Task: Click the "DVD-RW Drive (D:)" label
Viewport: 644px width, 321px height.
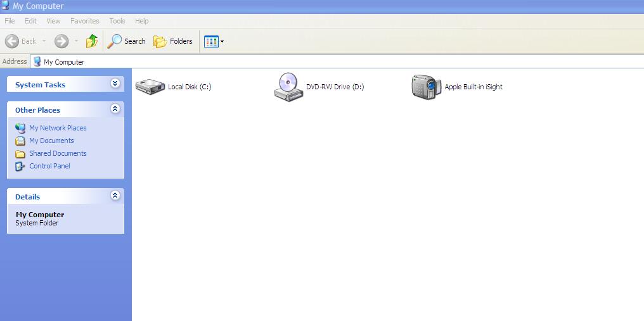Action: coord(335,87)
